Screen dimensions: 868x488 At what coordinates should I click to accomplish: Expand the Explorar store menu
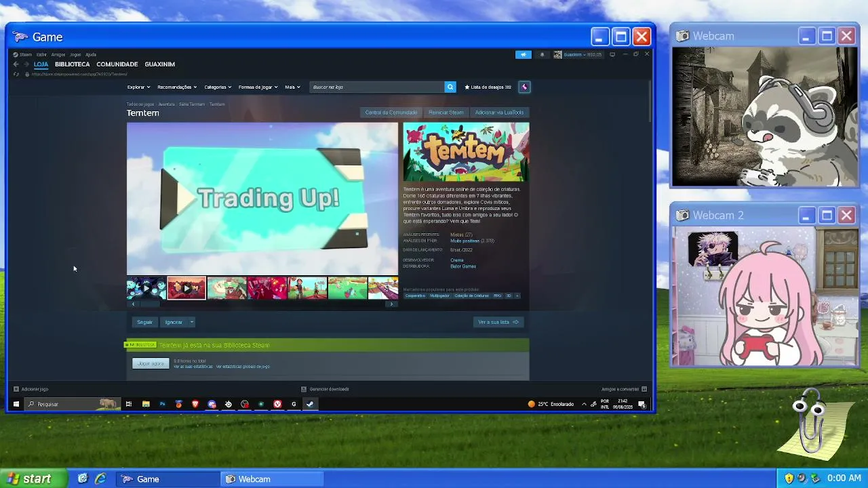click(x=138, y=87)
